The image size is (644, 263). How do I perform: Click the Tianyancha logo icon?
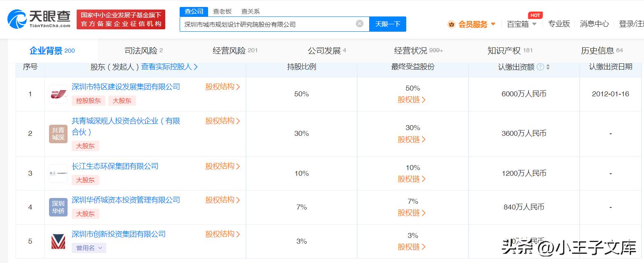(x=15, y=17)
